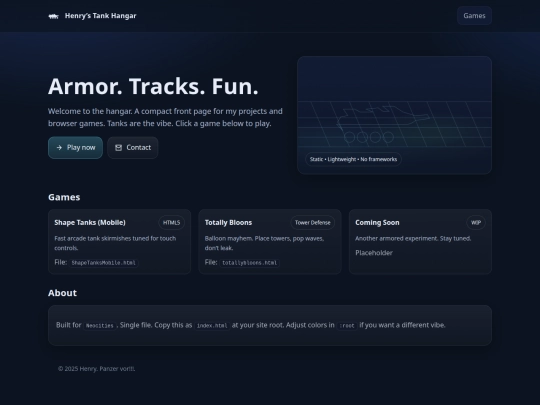Click the Another armored experiment description
This screenshot has width=540, height=405.
click(413, 238)
